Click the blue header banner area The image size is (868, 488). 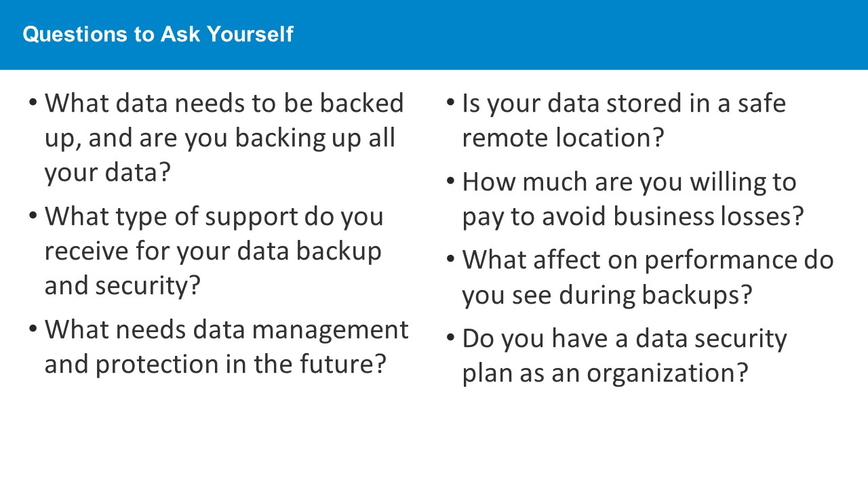pyautogui.click(x=434, y=35)
